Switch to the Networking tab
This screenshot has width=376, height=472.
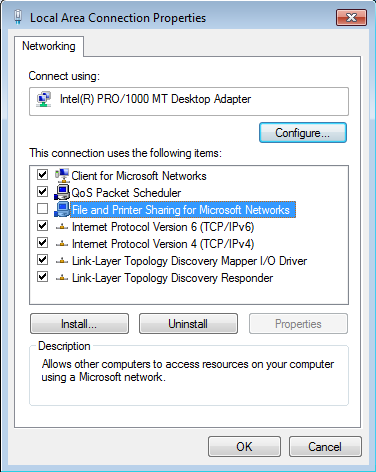49,46
